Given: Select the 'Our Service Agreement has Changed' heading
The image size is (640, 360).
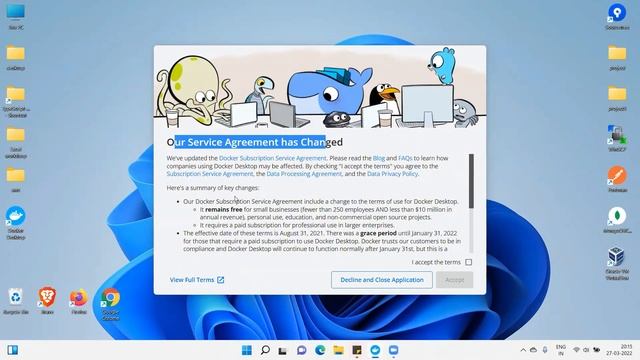Looking at the screenshot, I should (255, 142).
